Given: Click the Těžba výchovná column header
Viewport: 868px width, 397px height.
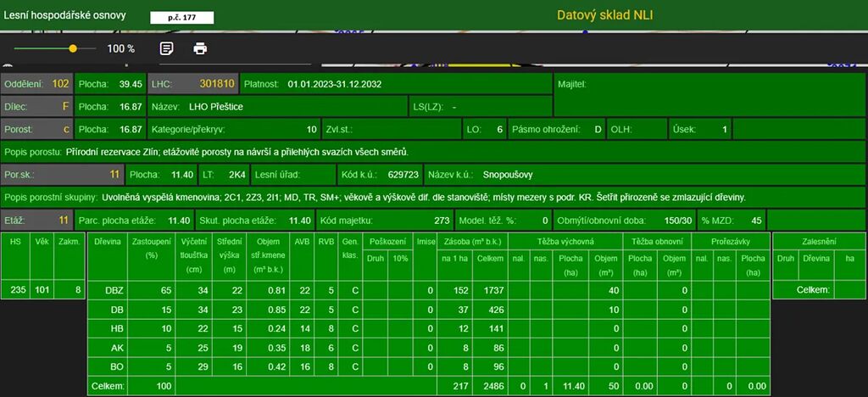Looking at the screenshot, I should tap(565, 241).
